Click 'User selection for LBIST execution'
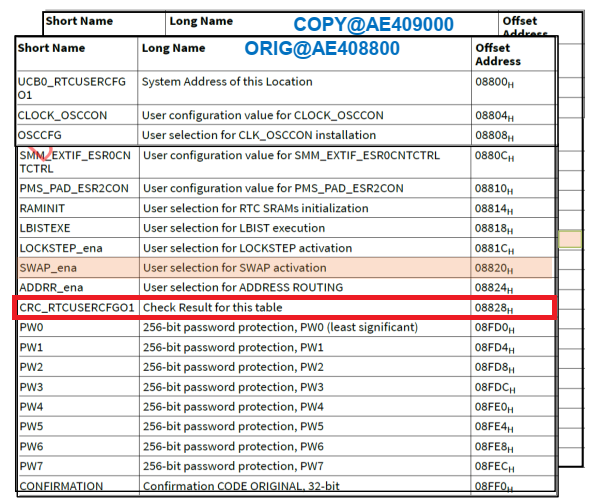The image size is (592, 502). [x=234, y=228]
